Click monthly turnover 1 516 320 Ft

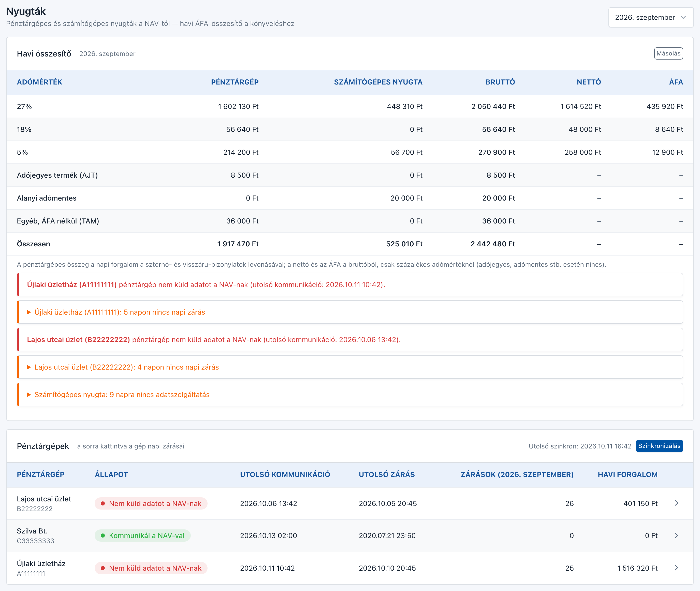point(637,568)
